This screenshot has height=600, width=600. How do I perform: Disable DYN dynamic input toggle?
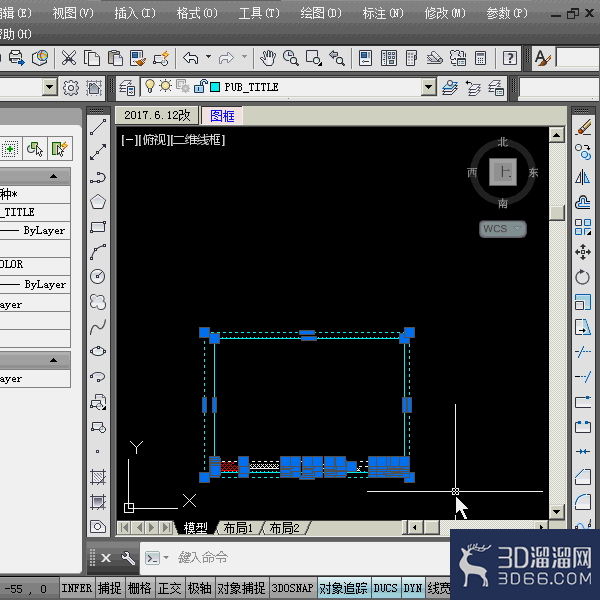click(x=412, y=588)
